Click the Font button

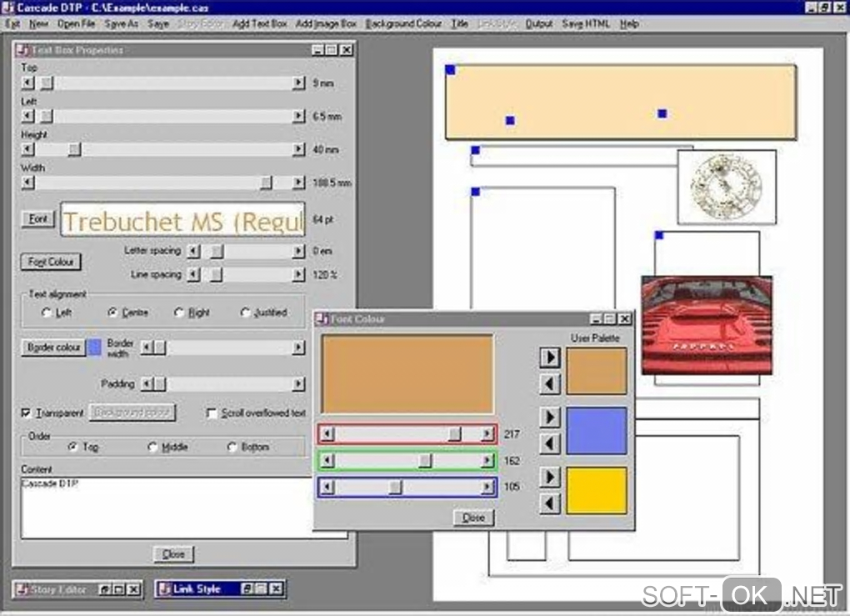38,218
